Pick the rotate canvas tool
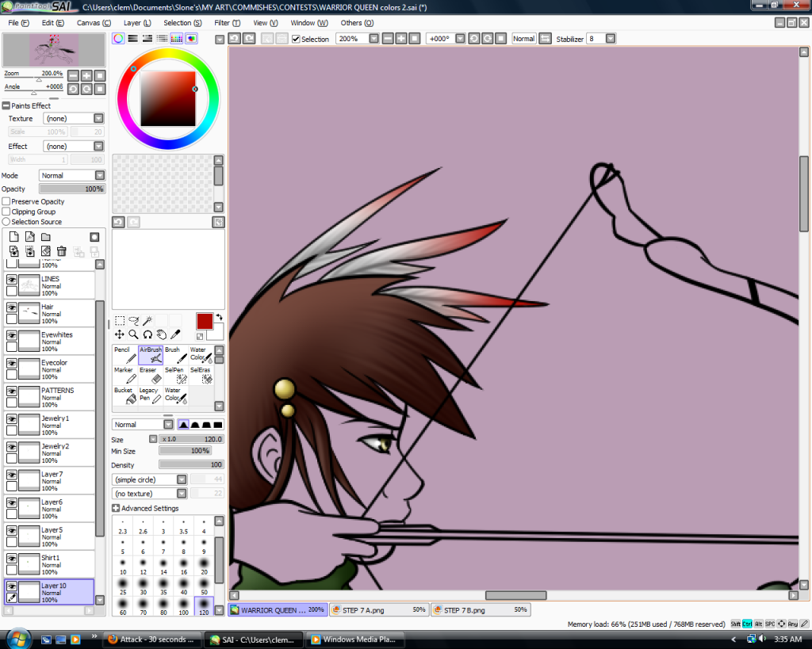This screenshot has height=649, width=812. tap(147, 334)
